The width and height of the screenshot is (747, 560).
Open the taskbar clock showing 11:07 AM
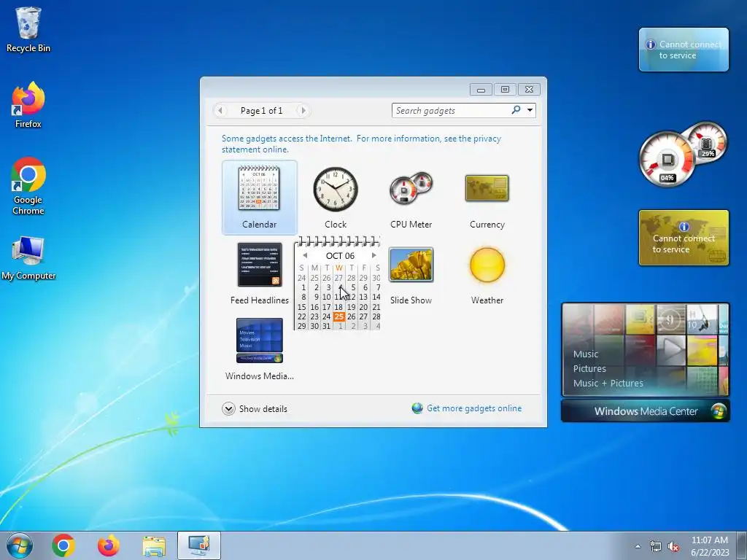(710, 545)
